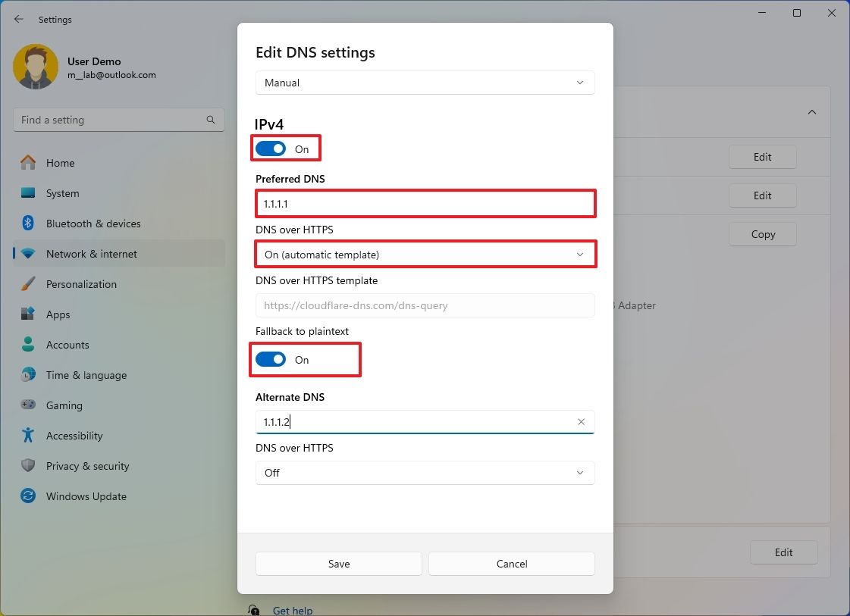Open the Manual DNS mode dropdown
The height and width of the screenshot is (616, 850).
(x=425, y=83)
